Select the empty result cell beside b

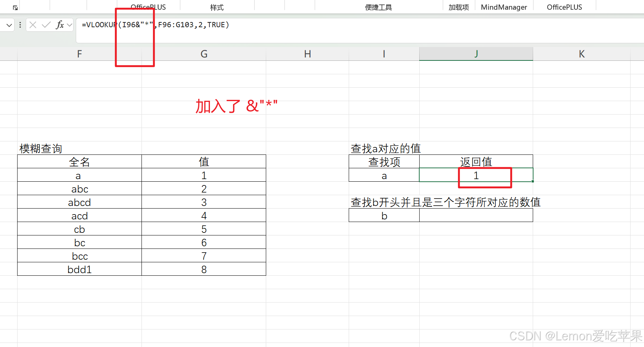pyautogui.click(x=476, y=215)
